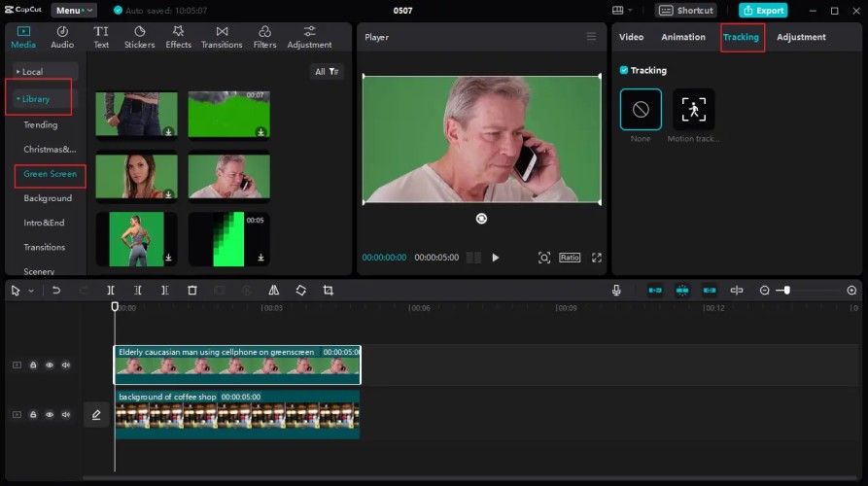Screen dimensions: 868x486
Task: Open the Text panel
Action: (x=101, y=37)
